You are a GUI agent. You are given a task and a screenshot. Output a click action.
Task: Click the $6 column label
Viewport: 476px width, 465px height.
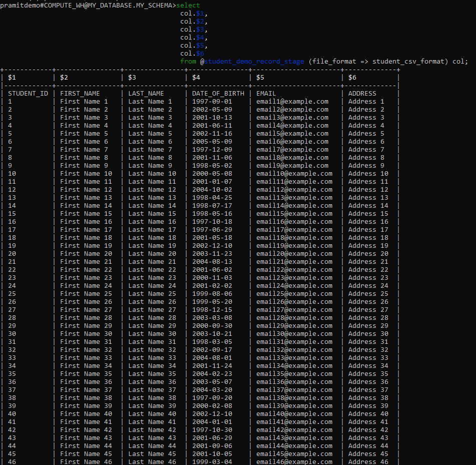(352, 77)
